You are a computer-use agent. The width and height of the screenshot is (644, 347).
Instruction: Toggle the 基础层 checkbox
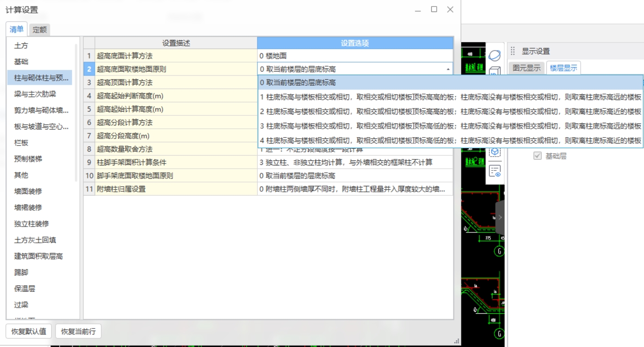point(537,156)
